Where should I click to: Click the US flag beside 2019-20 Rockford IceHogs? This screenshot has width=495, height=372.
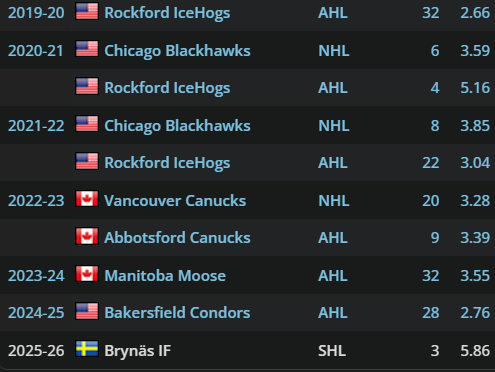[x=87, y=11]
